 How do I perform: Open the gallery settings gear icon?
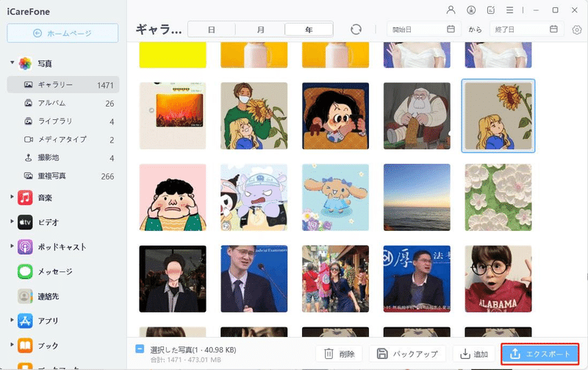click(x=577, y=29)
